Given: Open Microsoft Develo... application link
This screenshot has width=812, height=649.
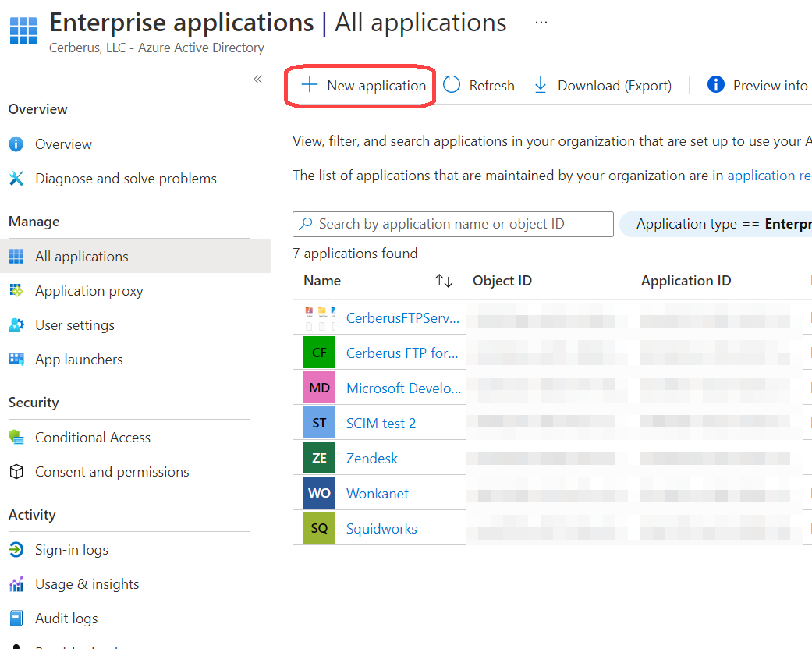Looking at the screenshot, I should coord(403,388).
